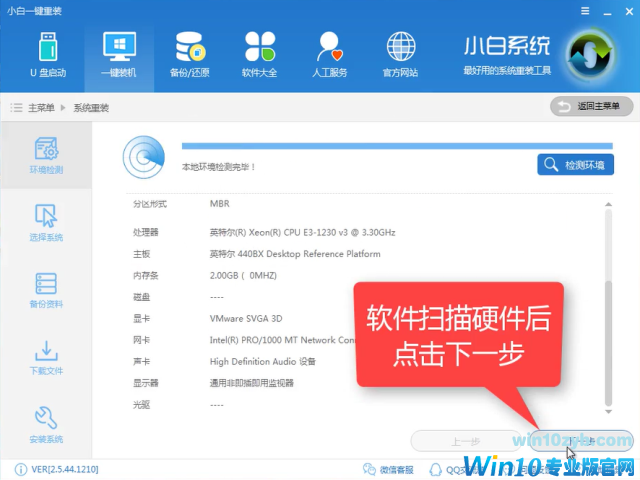Click scroll-up arrow of hardware list
Screen dimensions: 640x480
coord(608,204)
